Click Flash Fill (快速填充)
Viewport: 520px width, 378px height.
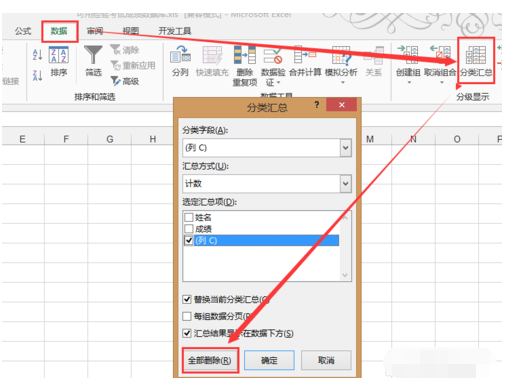pyautogui.click(x=212, y=61)
